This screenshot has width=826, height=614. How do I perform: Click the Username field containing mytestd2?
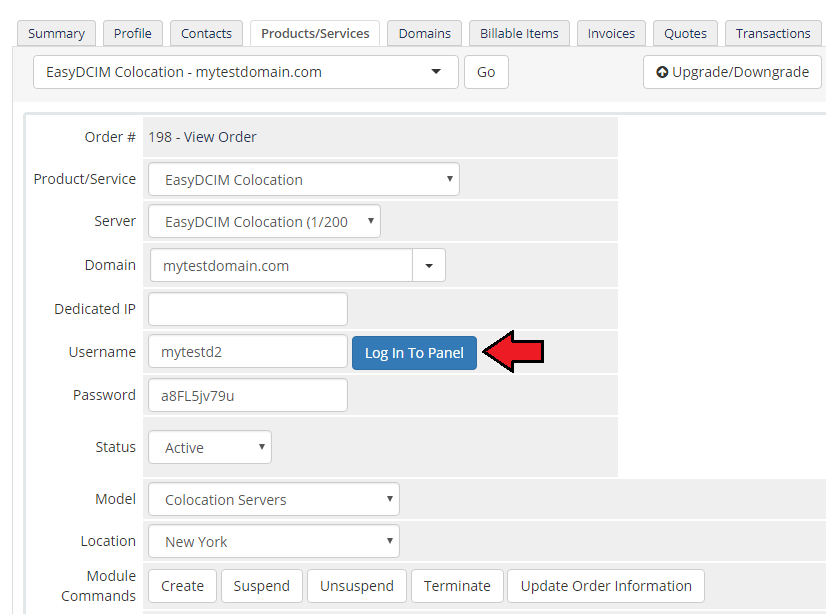point(248,352)
